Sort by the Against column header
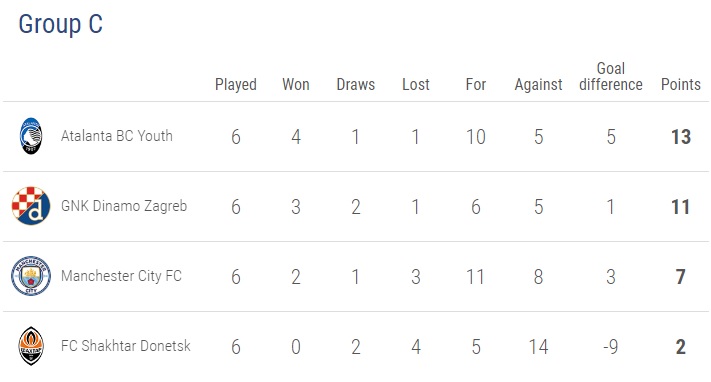 pos(538,85)
